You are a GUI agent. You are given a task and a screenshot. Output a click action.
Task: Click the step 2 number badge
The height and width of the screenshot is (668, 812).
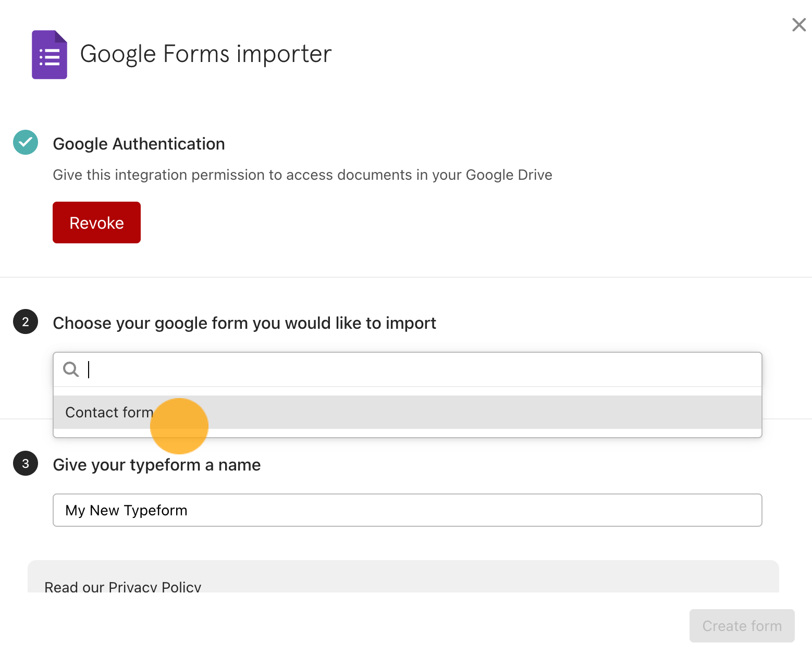point(26,322)
